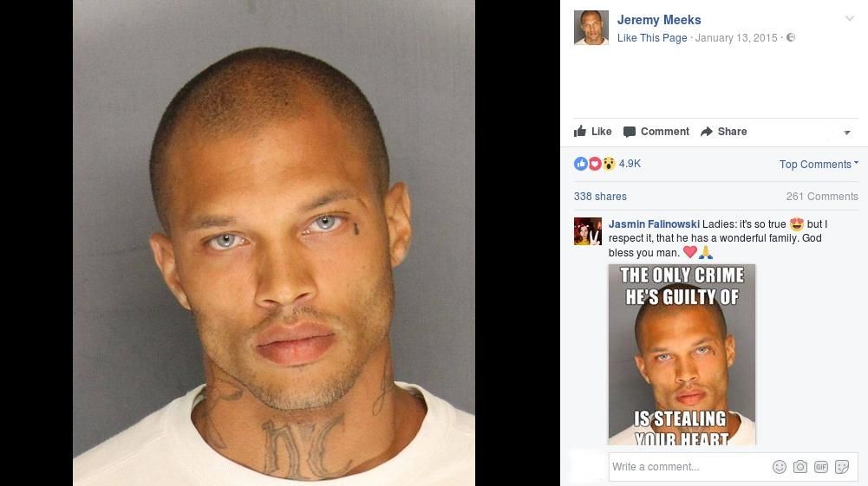Image resolution: width=868 pixels, height=486 pixels.
Task: Open the emoji picker in comment box
Action: [x=780, y=467]
